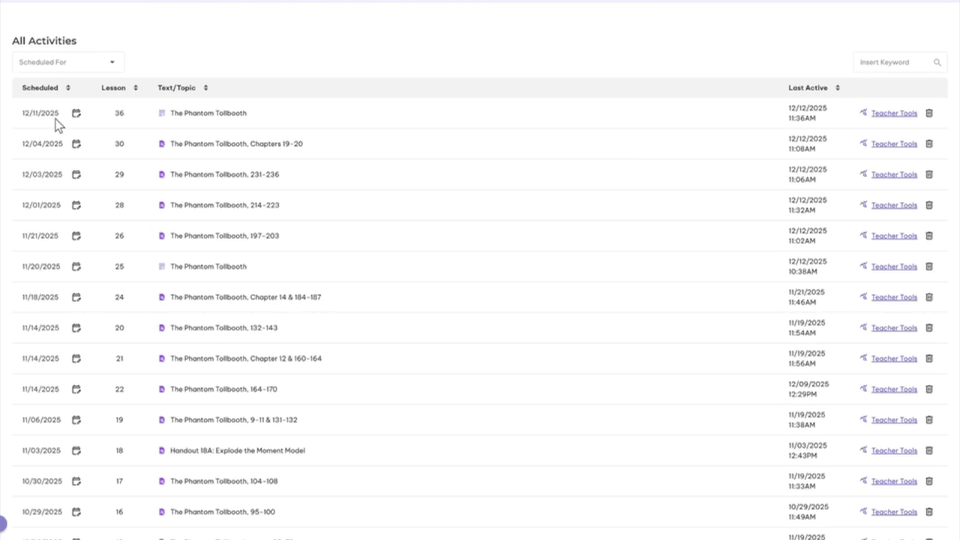Open Teacher Tools for Lesson 16 row
The image size is (960, 540).
coord(894,512)
